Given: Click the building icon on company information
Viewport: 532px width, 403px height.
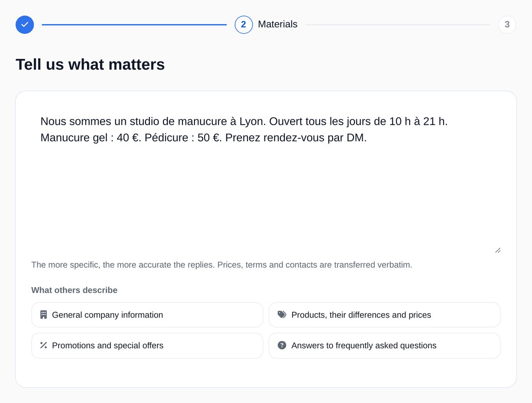Looking at the screenshot, I should click(44, 315).
